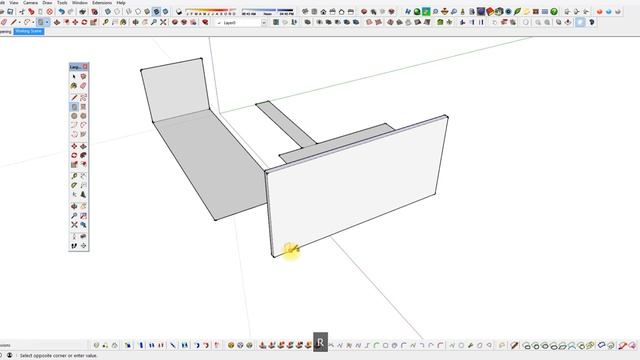This screenshot has height=360, width=640.
Task: Pick the Select arrow in Large Tool Set
Action: point(74,77)
